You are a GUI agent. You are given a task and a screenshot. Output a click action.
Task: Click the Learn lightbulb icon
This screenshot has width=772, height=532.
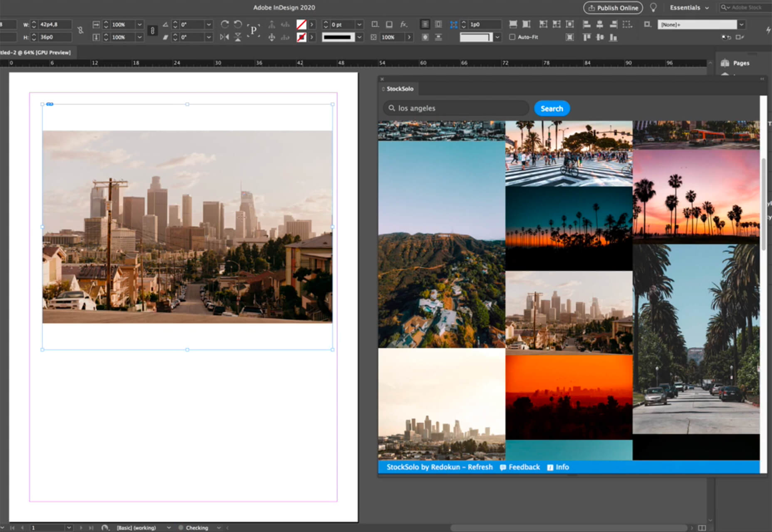coord(653,8)
